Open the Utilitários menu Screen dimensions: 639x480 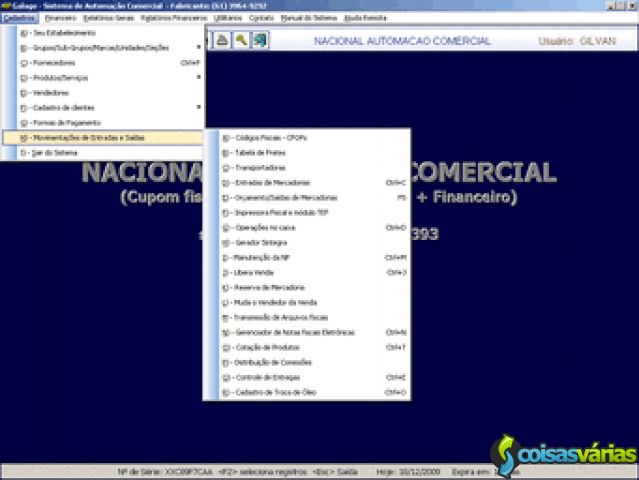coord(227,18)
